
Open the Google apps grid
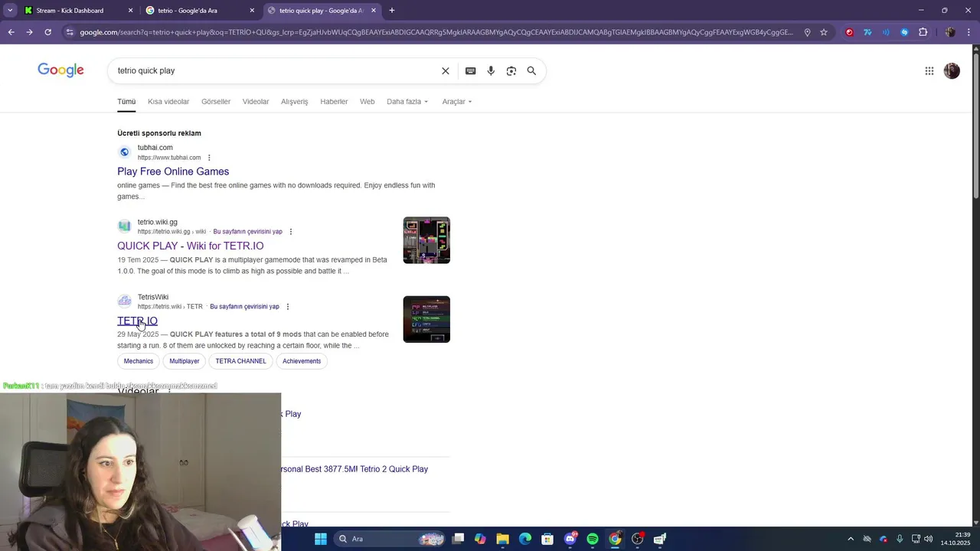tap(929, 70)
